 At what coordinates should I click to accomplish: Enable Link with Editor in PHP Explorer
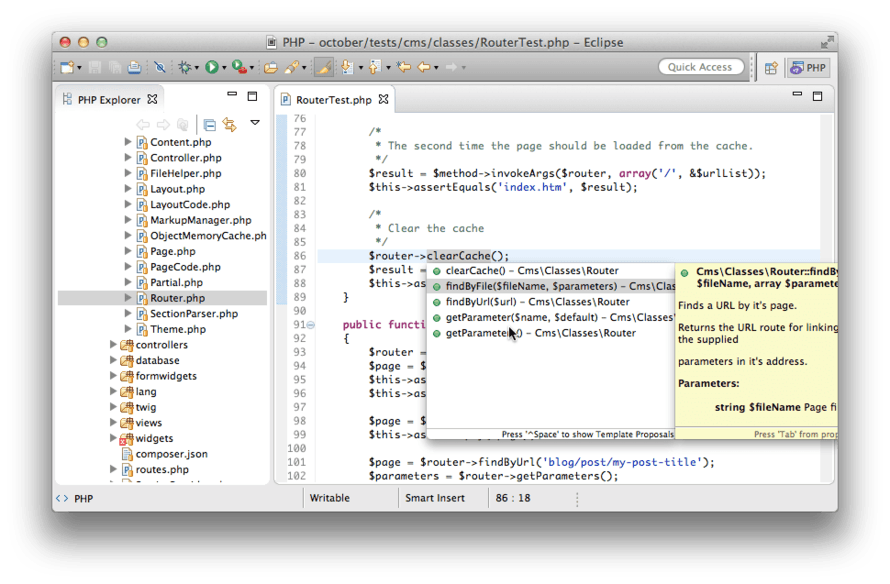pos(228,124)
